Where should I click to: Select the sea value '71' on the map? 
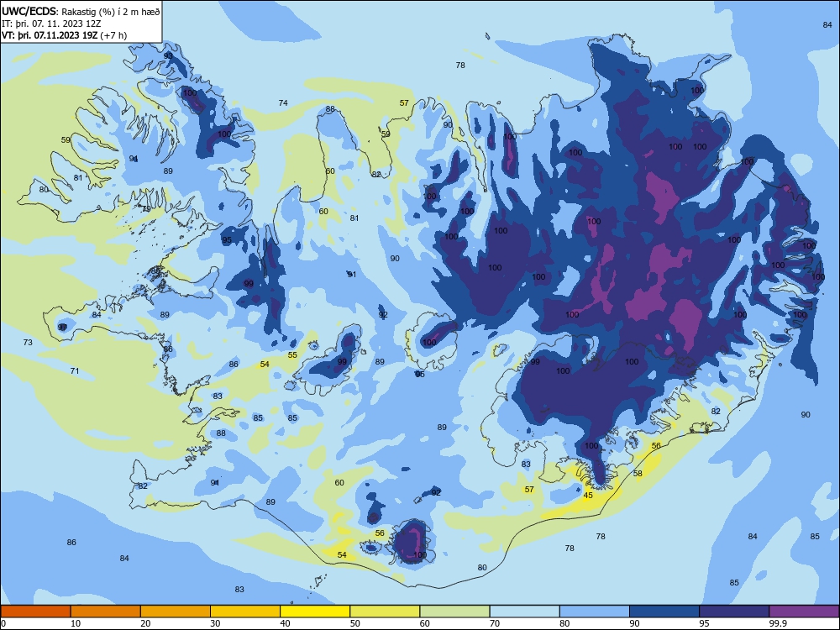pos(75,370)
